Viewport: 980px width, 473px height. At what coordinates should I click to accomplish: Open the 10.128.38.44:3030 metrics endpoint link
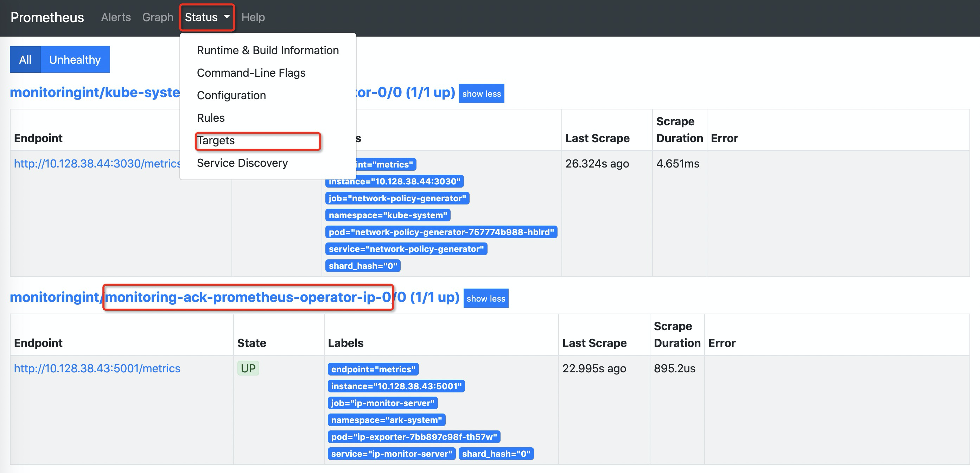pyautogui.click(x=97, y=164)
